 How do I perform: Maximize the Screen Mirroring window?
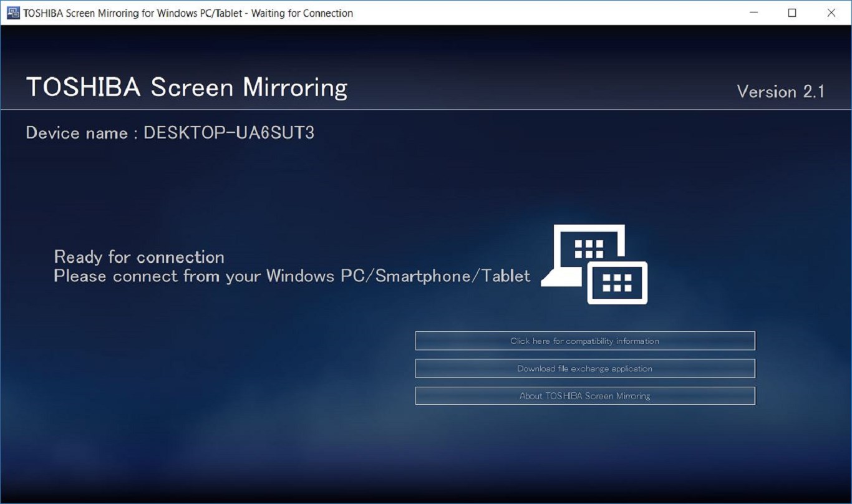(x=792, y=12)
